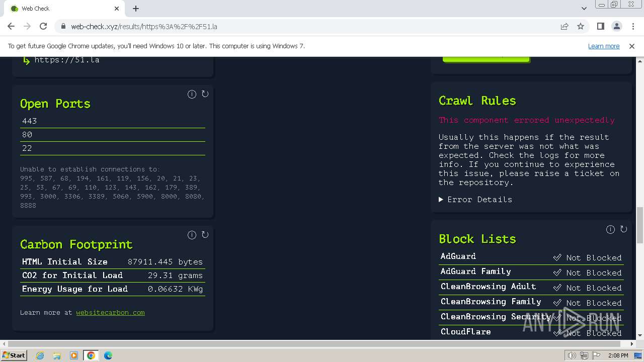The width and height of the screenshot is (644, 362).
Task: Click the https://51.la redirect text
Action: [67, 60]
